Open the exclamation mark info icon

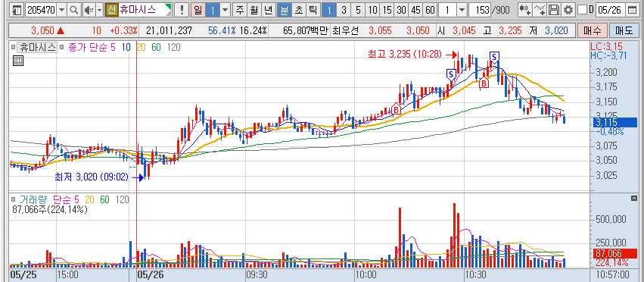pyautogui.click(x=182, y=10)
